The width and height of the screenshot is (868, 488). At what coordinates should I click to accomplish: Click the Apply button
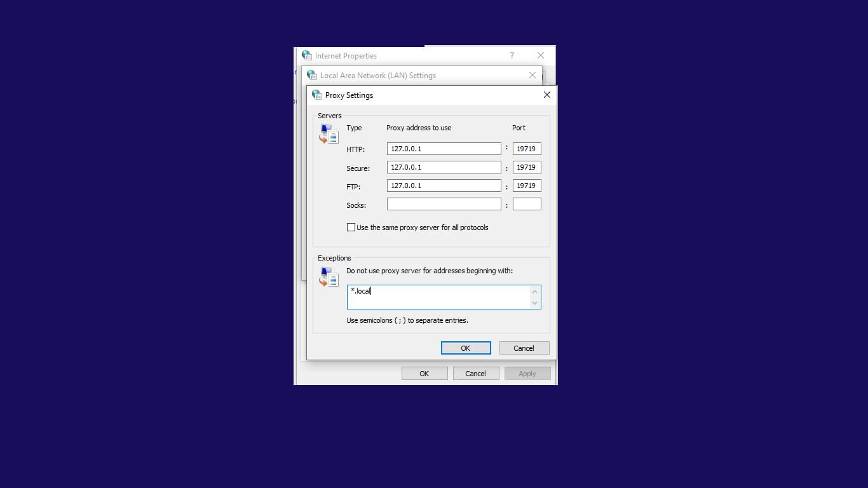click(527, 373)
